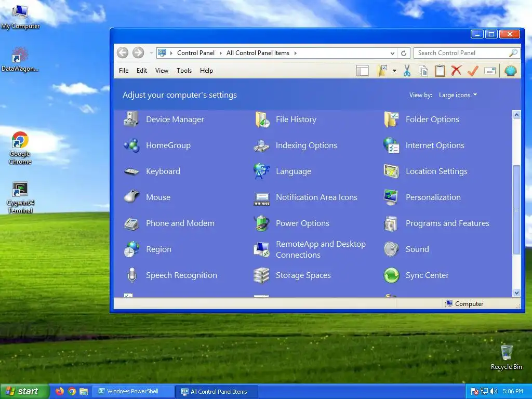Open the Sound speaker icon
This screenshot has height=399, width=532.
point(391,249)
